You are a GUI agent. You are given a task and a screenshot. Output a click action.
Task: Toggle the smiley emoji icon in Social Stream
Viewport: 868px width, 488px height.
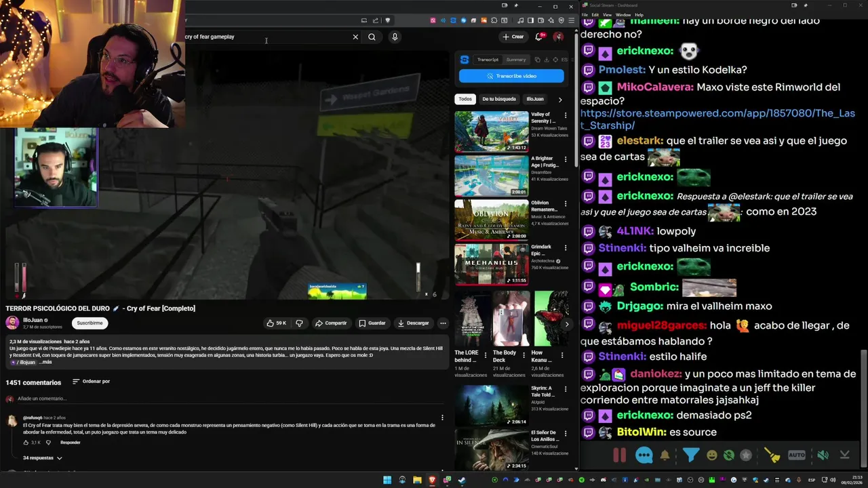pos(711,455)
